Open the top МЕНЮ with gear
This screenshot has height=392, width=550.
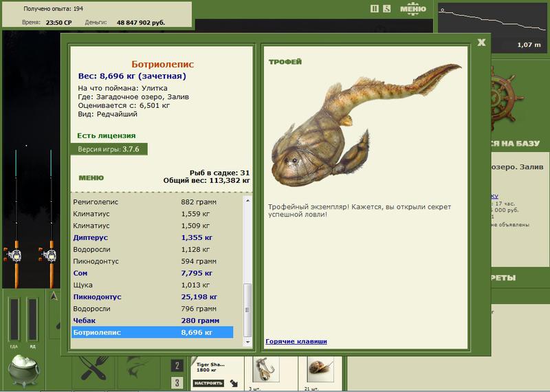click(413, 9)
